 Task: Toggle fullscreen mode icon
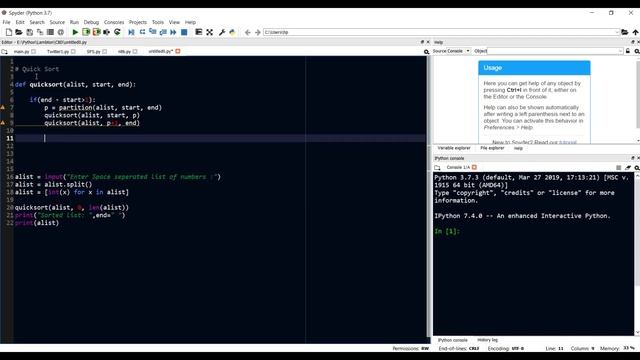pyautogui.click(x=209, y=32)
